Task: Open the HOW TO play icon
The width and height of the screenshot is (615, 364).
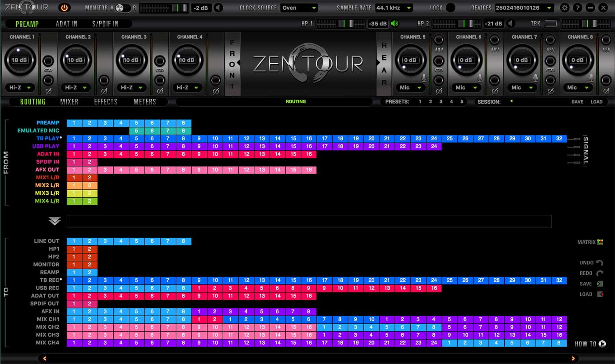Action: tap(602, 344)
